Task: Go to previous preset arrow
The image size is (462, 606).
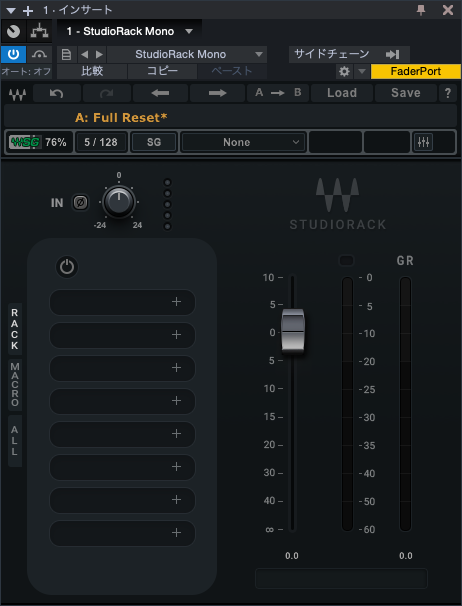Action: [x=85, y=54]
